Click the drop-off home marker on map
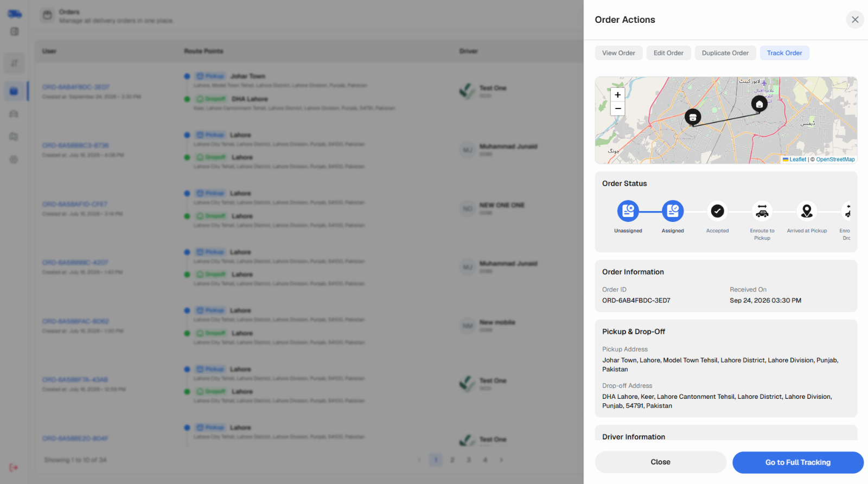Viewport: 868px width, 484px height. coord(759,104)
